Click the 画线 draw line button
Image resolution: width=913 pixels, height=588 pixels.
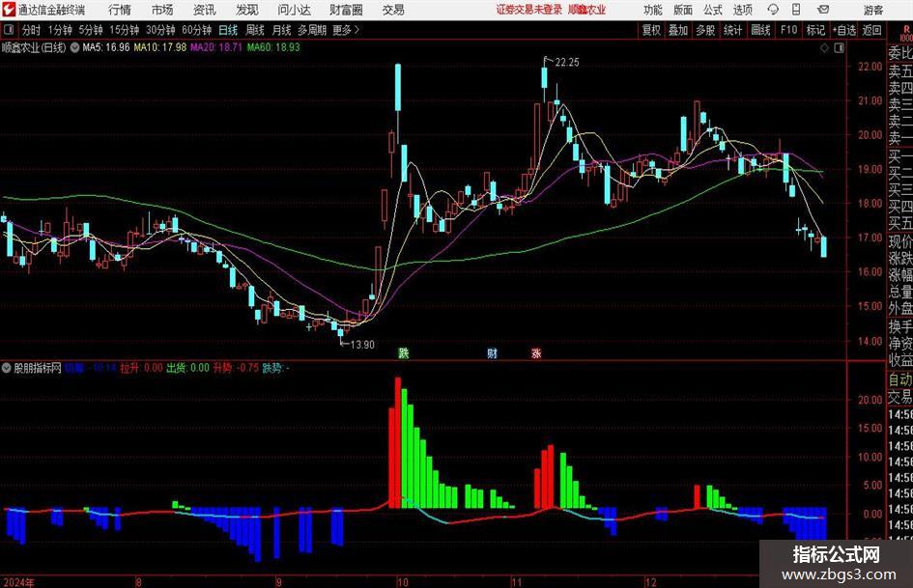tap(760, 30)
